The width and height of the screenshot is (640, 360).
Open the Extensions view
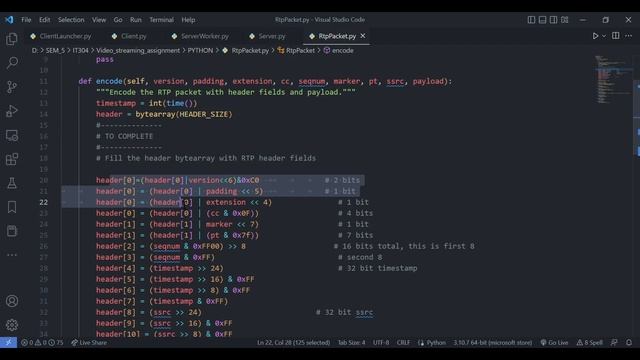(x=12, y=159)
